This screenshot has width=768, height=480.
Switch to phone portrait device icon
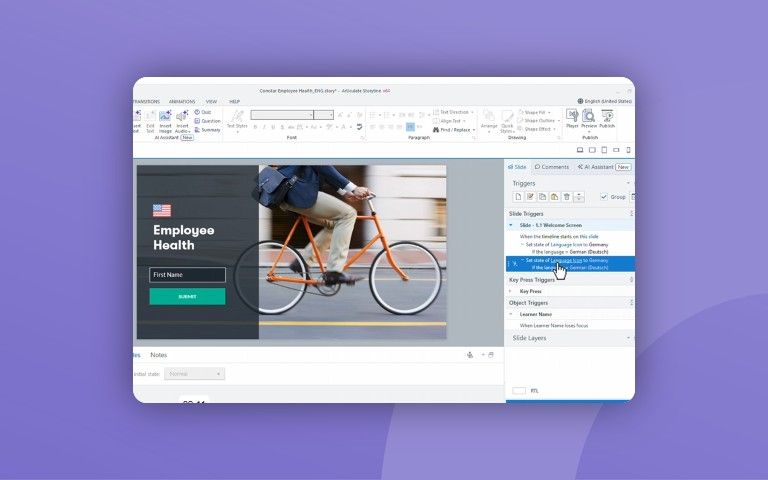(628, 150)
